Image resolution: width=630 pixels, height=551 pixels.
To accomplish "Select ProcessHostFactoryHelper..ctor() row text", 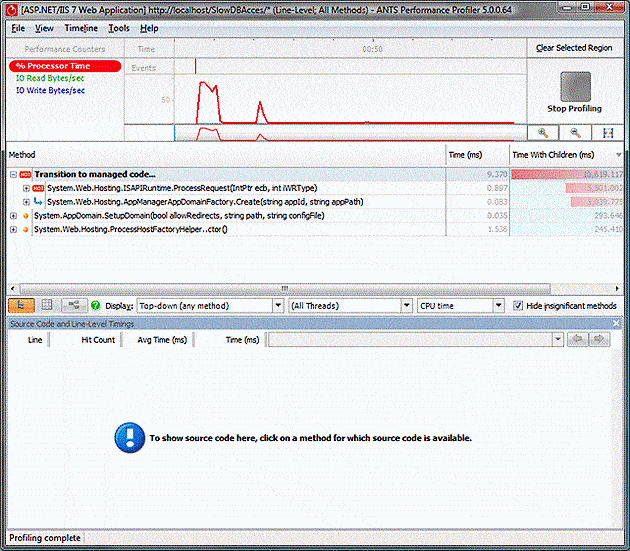I will pos(131,229).
